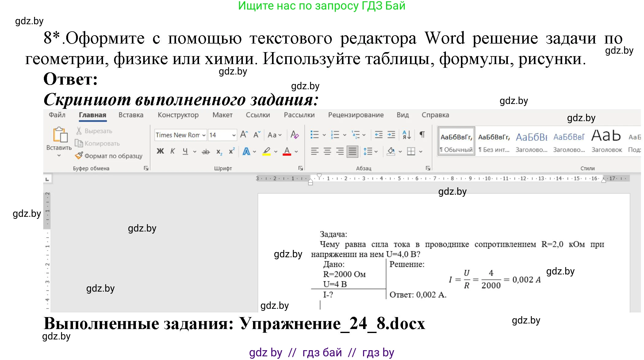Click the borders grid icon
This screenshot has height=360, width=644.
coord(411,151)
